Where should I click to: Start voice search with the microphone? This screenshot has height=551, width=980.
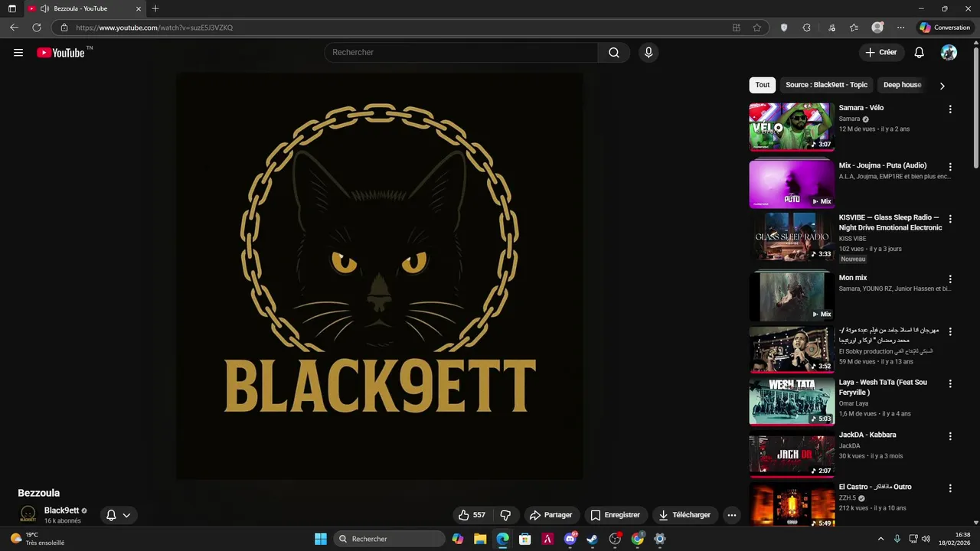[648, 52]
